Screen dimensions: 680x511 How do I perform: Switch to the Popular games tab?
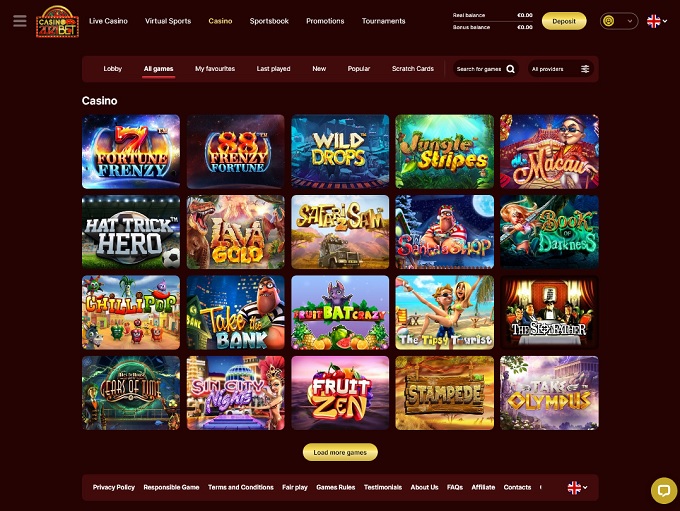359,69
